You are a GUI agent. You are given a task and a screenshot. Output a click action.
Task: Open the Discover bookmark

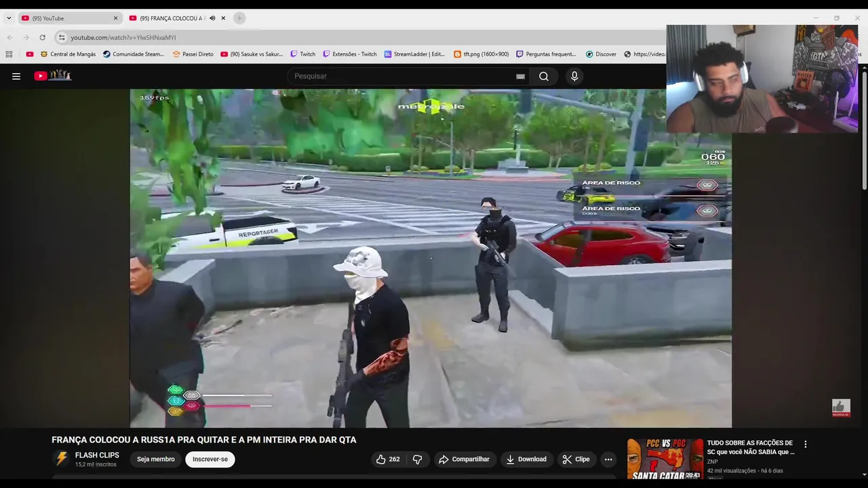601,54
